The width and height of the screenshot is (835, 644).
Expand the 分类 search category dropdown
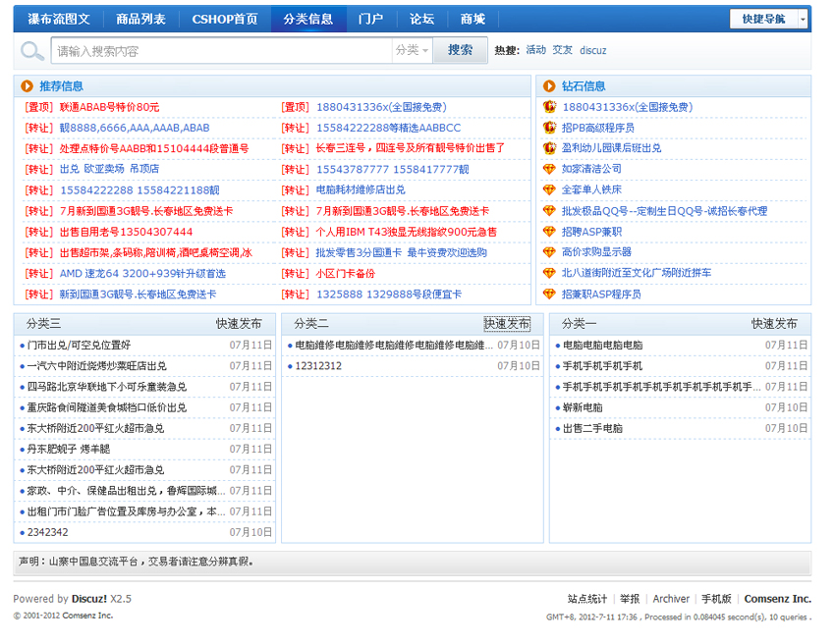pos(412,50)
